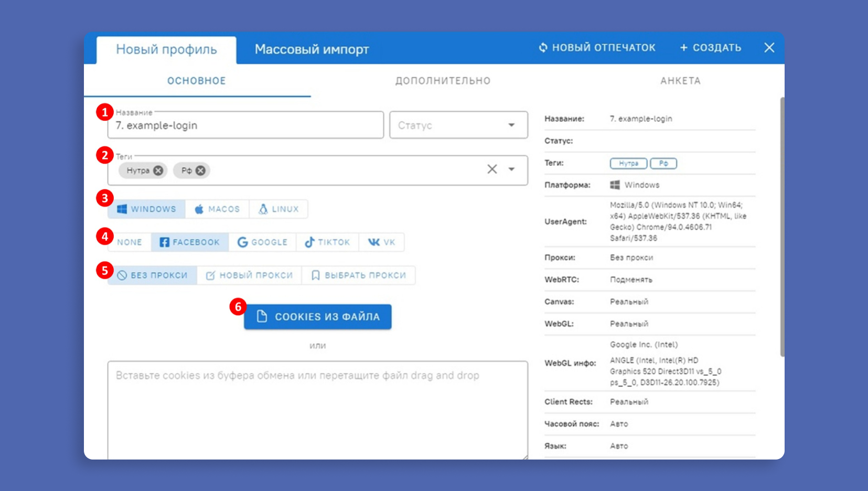Screen dimensions: 868x491
Task: Choose ВЫБРАТЬ ПРОКСИ option
Action: (359, 275)
